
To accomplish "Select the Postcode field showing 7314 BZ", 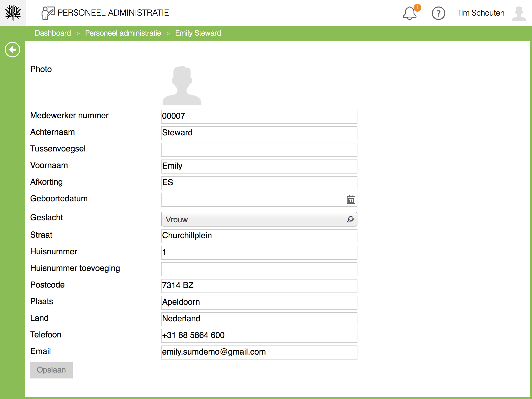I will [x=259, y=286].
